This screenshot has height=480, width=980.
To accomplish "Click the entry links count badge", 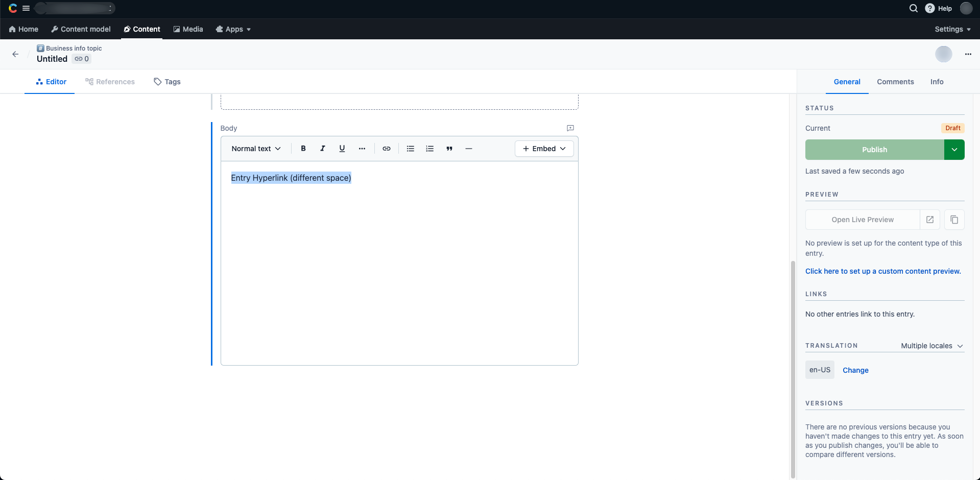I will pyautogui.click(x=82, y=59).
